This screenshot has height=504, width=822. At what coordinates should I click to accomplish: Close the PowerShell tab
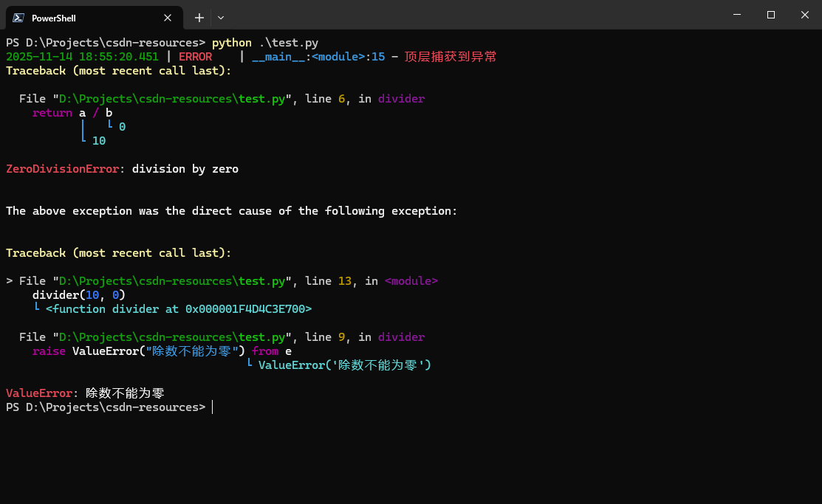pyautogui.click(x=168, y=18)
